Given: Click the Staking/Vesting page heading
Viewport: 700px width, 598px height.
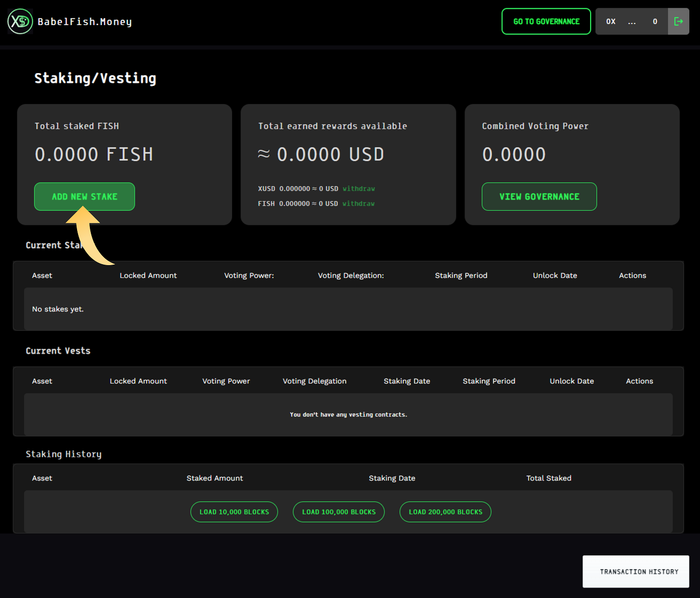Looking at the screenshot, I should [95, 78].
